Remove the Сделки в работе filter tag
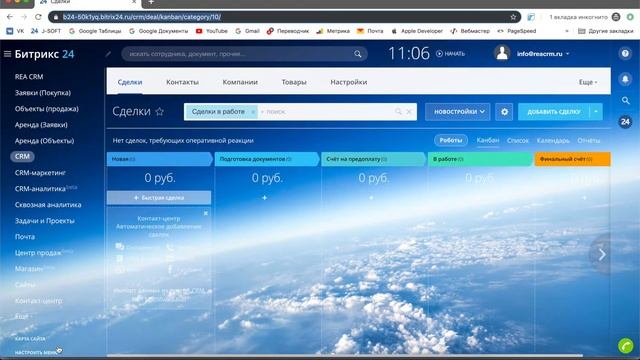 (253, 112)
